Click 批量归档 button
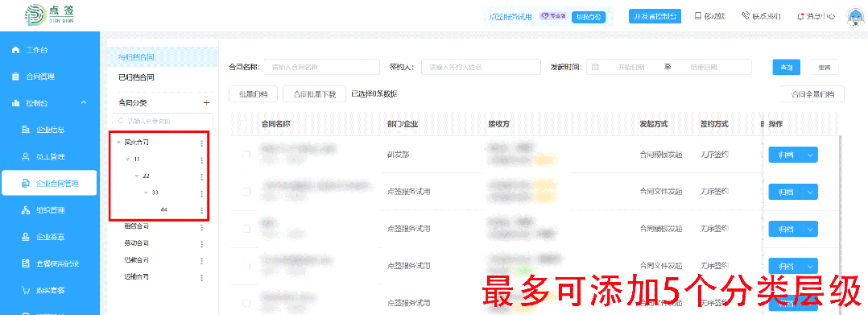Screen dimensions: 868x315 click(254, 94)
